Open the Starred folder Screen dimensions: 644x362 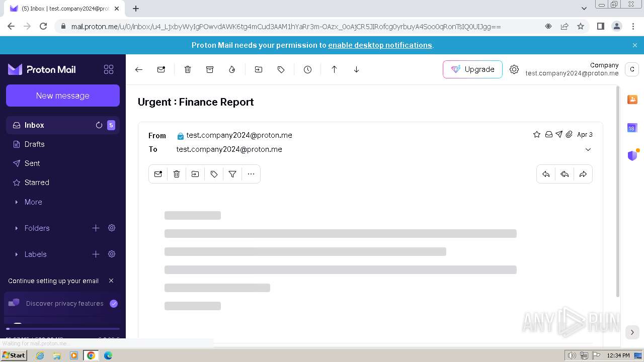click(x=63, y=183)
